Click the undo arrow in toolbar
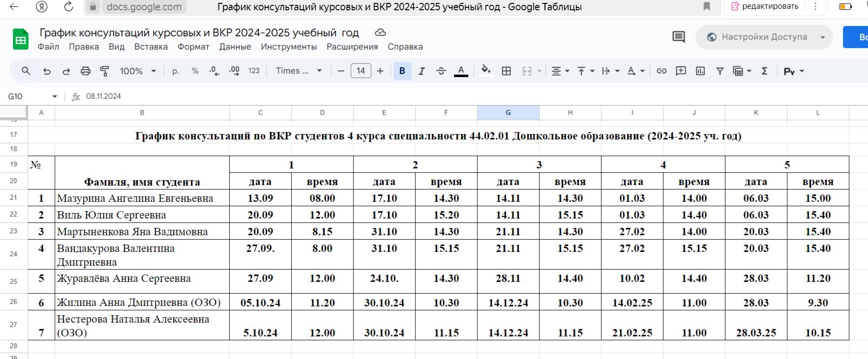 47,71
